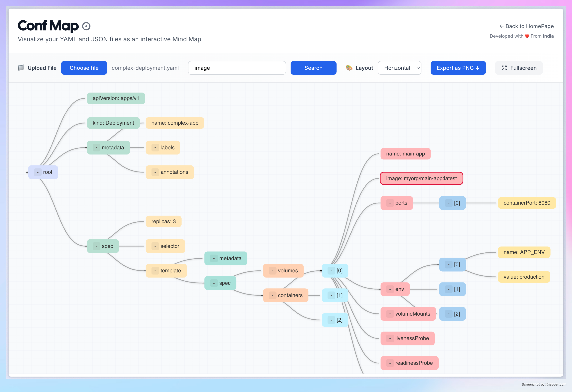Collapse the ports node
The image size is (572, 392).
coord(390,203)
